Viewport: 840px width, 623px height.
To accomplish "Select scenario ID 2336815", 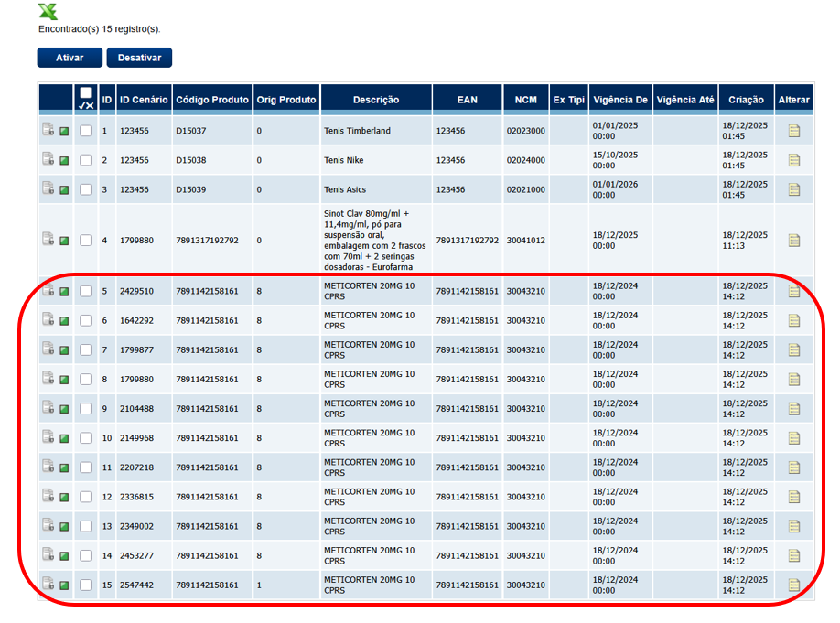I will click(x=136, y=497).
